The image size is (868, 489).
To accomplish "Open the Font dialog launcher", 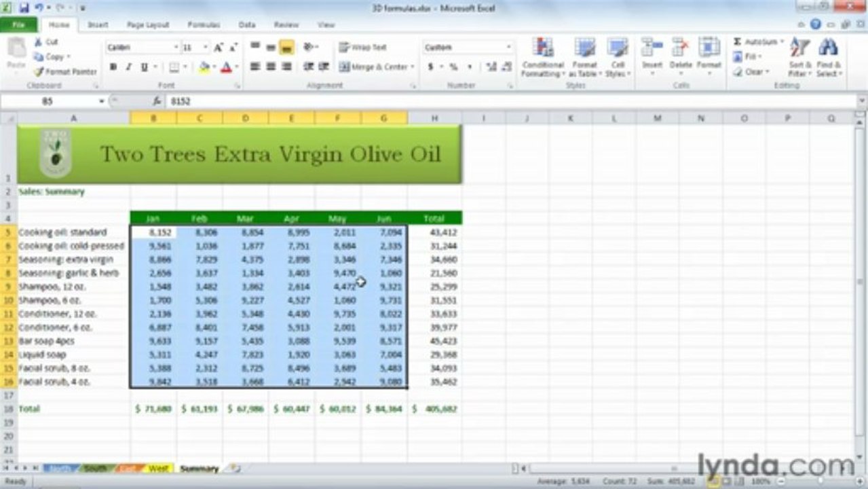I will click(x=238, y=86).
